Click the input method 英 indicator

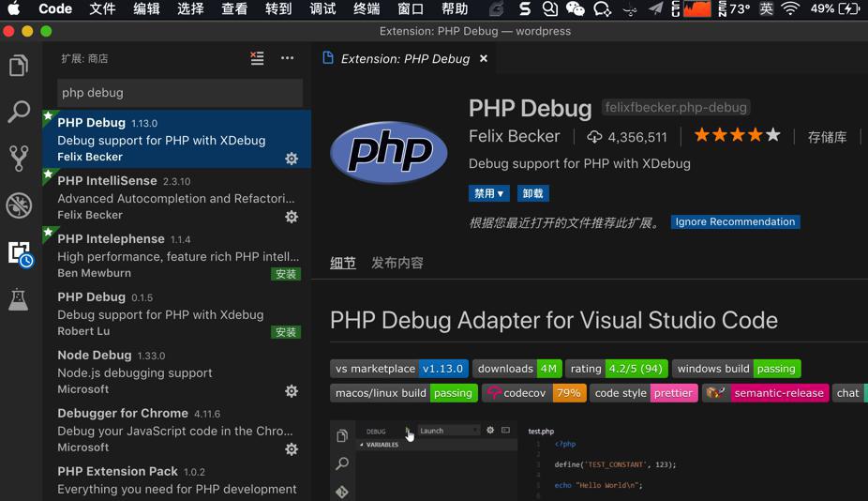point(766,8)
